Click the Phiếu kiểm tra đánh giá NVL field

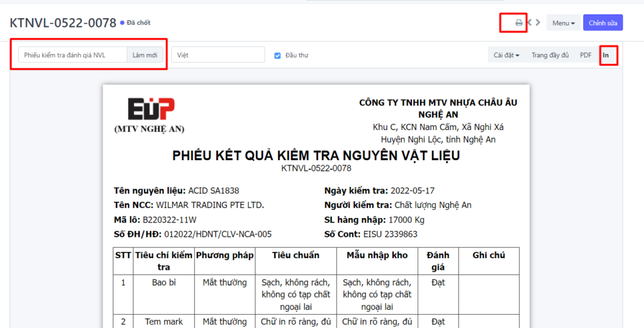click(x=72, y=55)
